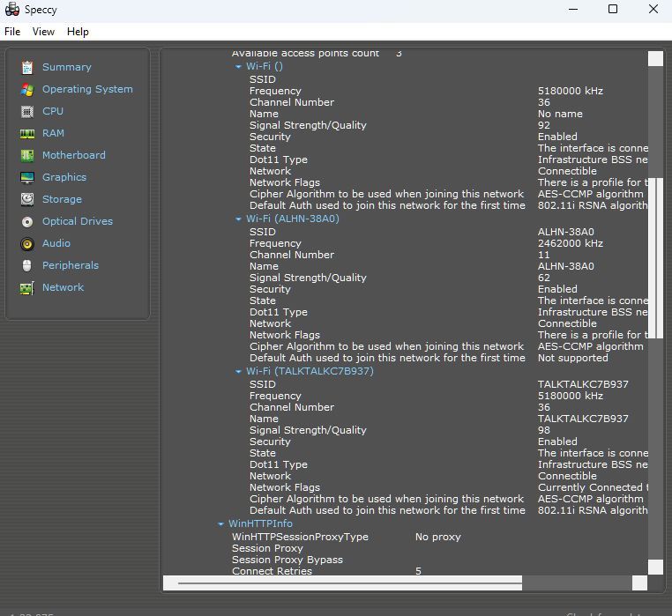Click the vertical scrollbar down arrow

pyautogui.click(x=655, y=567)
